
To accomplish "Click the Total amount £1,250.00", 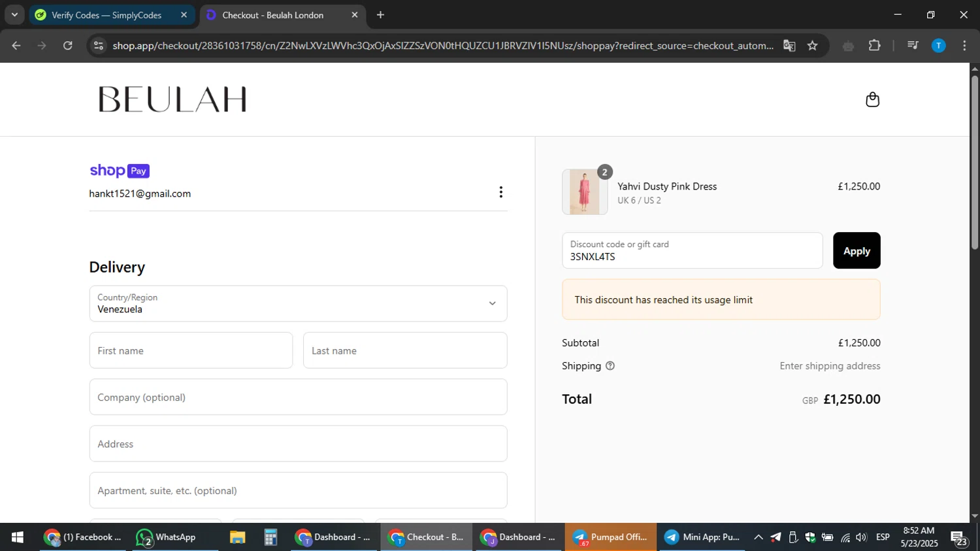I will 852,399.
